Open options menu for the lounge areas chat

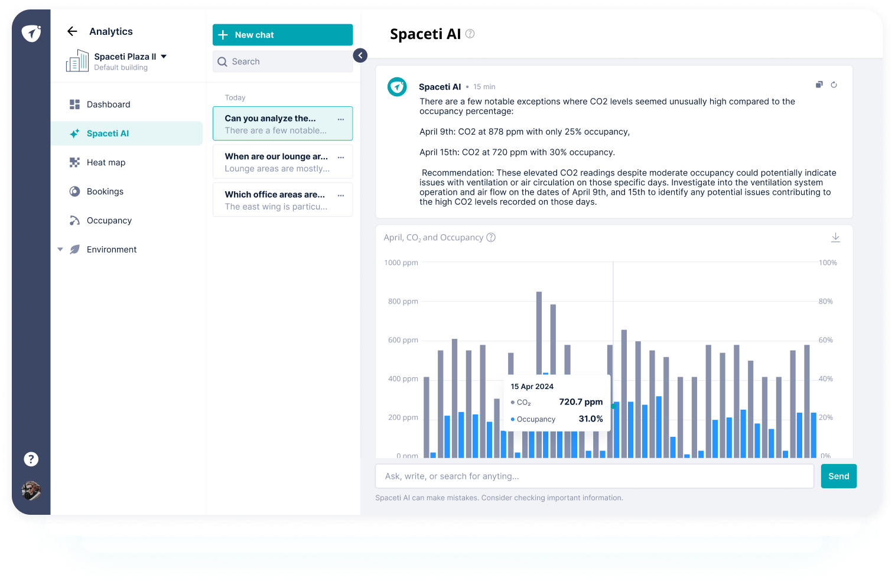[x=341, y=157]
